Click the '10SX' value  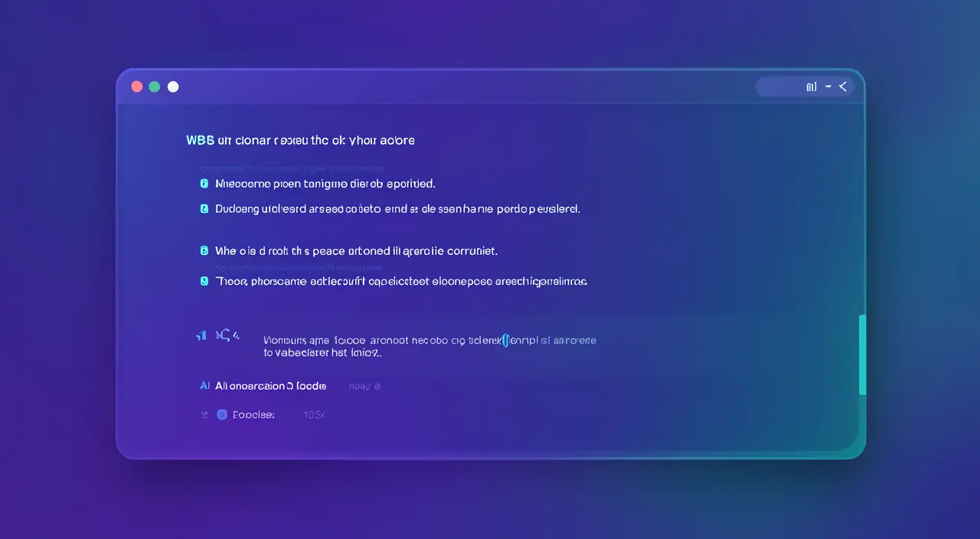(x=314, y=415)
